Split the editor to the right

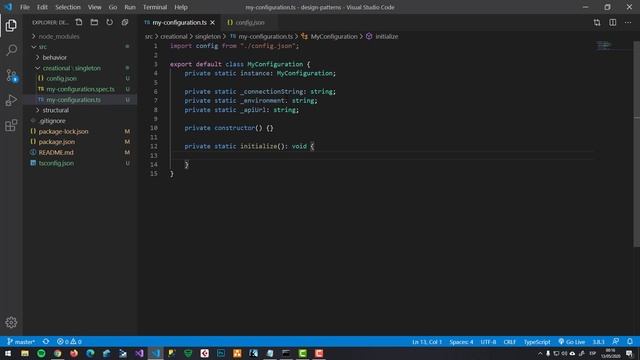click(x=613, y=22)
